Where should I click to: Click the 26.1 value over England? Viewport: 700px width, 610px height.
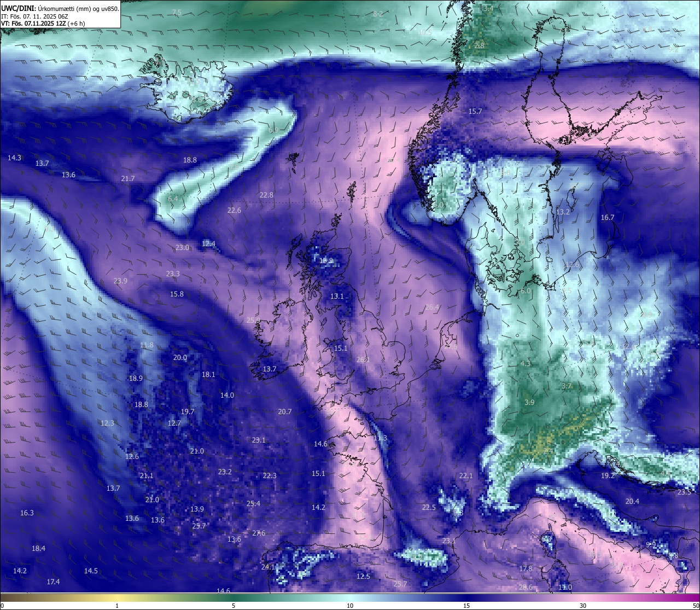tap(363, 359)
